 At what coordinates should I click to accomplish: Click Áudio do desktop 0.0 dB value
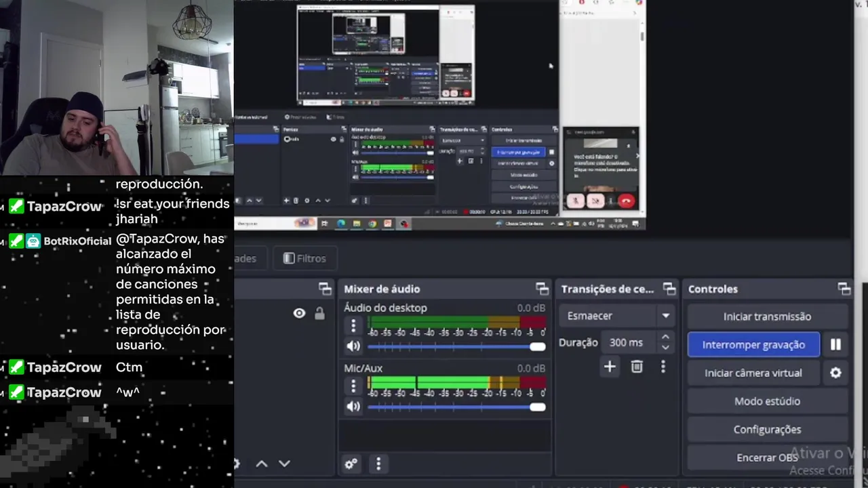tap(531, 308)
